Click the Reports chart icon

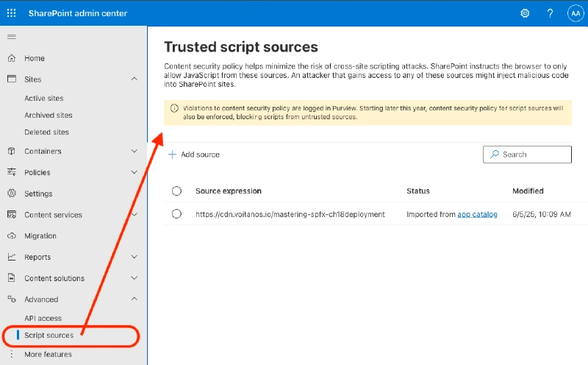point(12,257)
